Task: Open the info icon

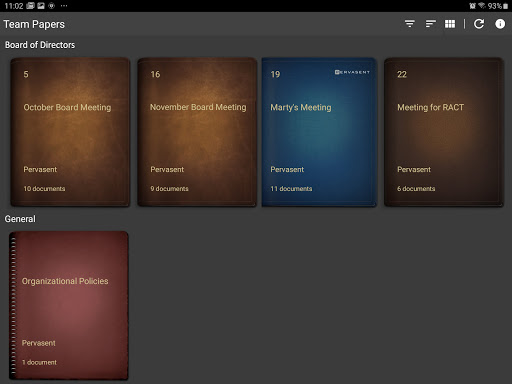Action: tap(500, 24)
